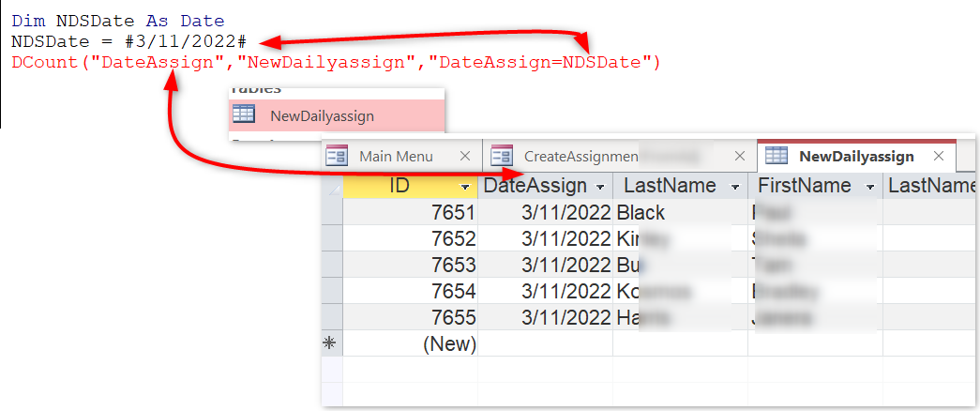
Task: Click the row selector for record 7653
Action: click(331, 266)
